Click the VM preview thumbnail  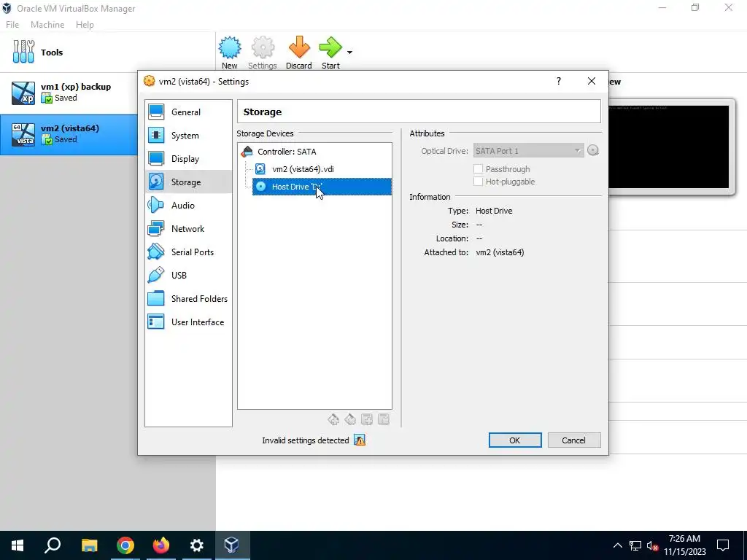[669, 147]
